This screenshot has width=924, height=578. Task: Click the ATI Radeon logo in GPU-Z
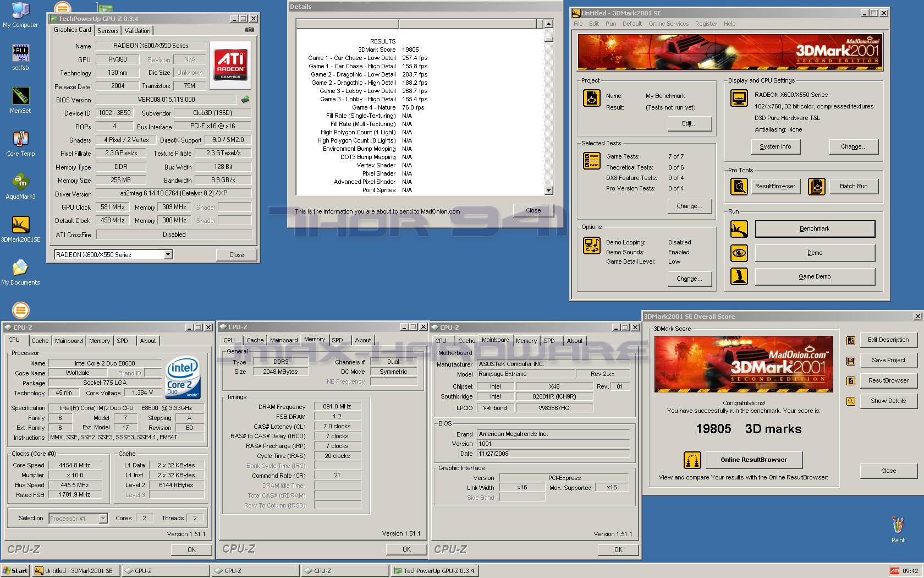click(230, 65)
